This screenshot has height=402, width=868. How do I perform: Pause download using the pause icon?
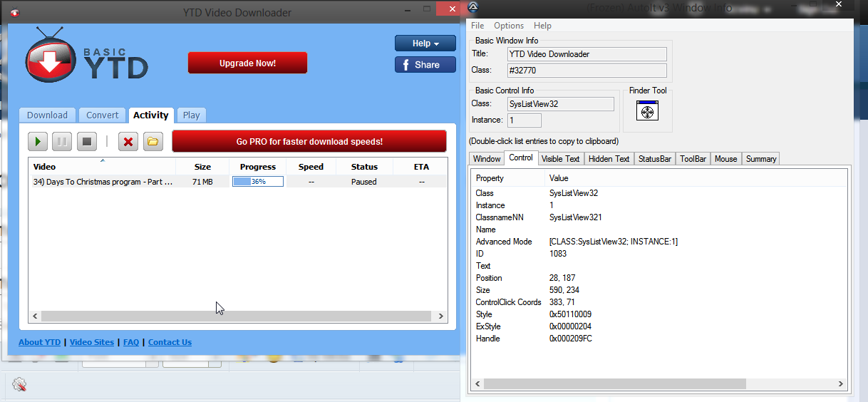tap(62, 141)
